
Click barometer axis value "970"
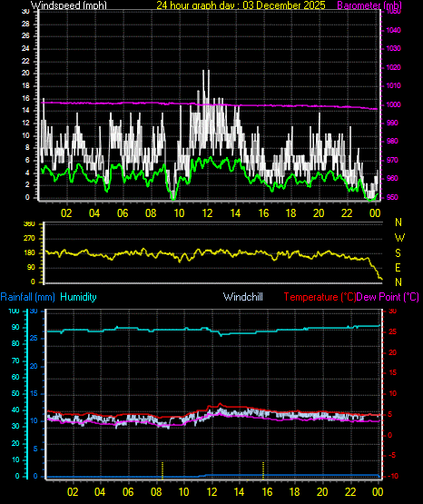[x=392, y=160]
